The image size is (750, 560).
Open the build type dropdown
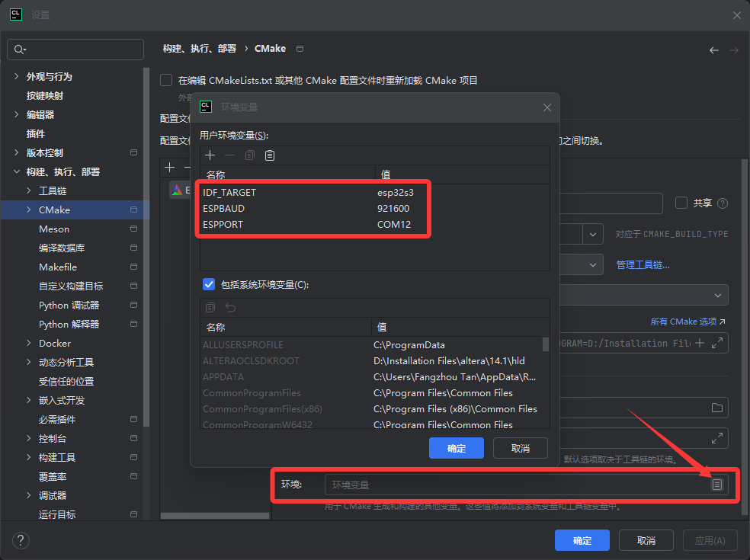point(593,235)
